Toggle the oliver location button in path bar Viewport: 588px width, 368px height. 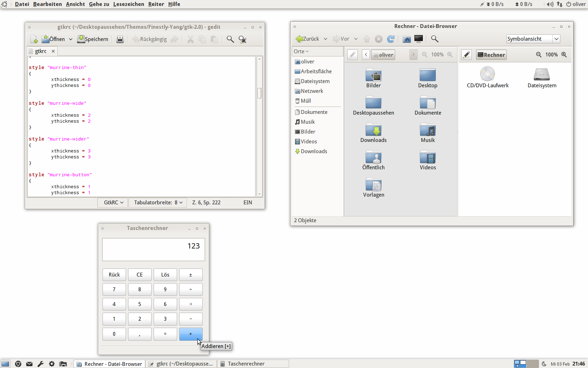pyautogui.click(x=383, y=55)
